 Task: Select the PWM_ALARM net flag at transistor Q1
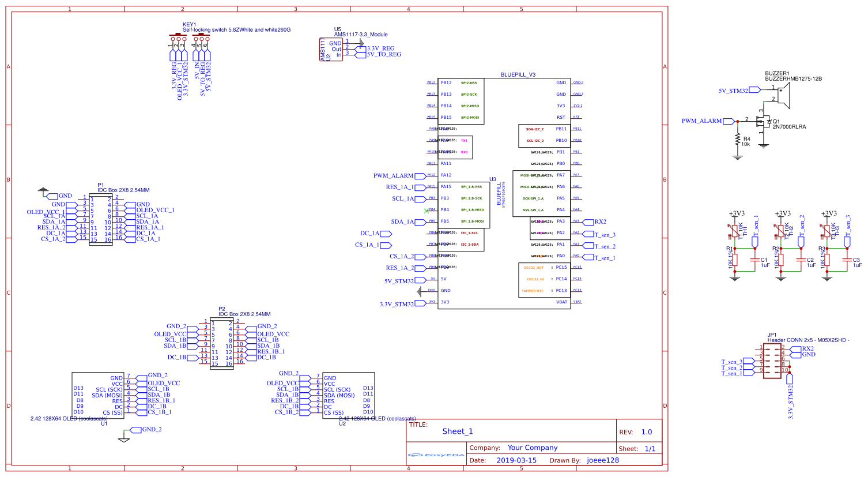click(x=708, y=121)
